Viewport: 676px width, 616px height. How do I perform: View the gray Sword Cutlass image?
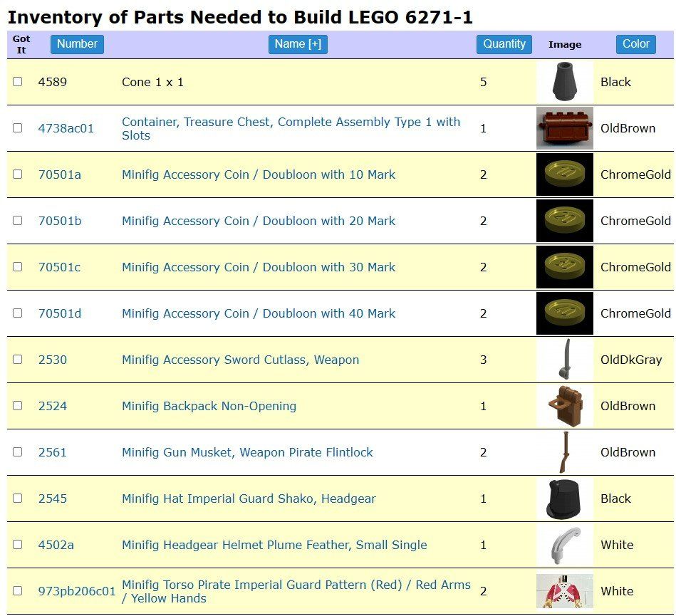[565, 360]
